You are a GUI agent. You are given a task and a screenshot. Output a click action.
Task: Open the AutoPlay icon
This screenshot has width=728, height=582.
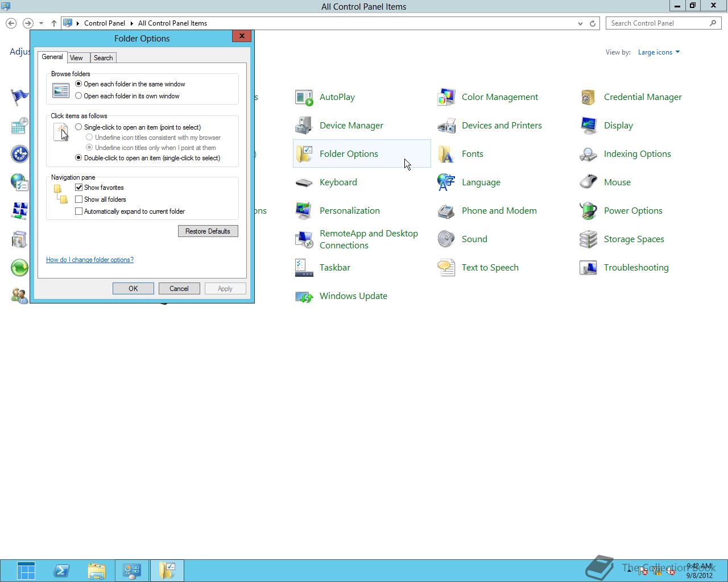coord(304,97)
